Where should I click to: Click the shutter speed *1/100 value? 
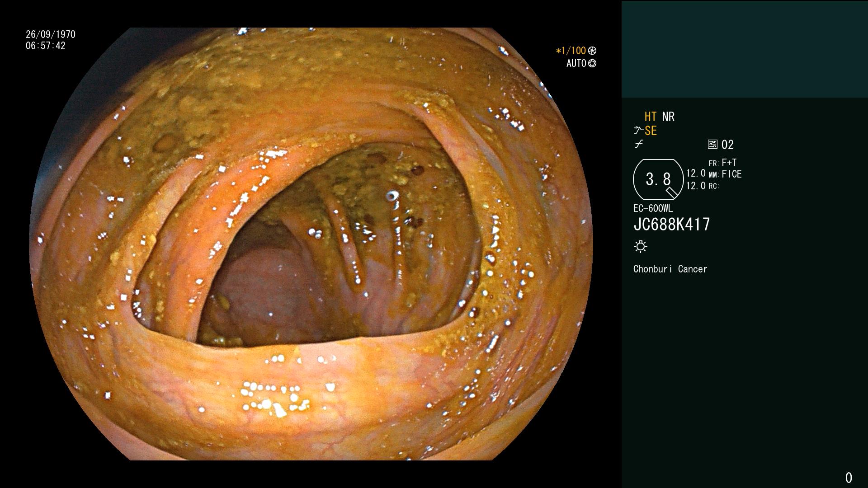(571, 51)
